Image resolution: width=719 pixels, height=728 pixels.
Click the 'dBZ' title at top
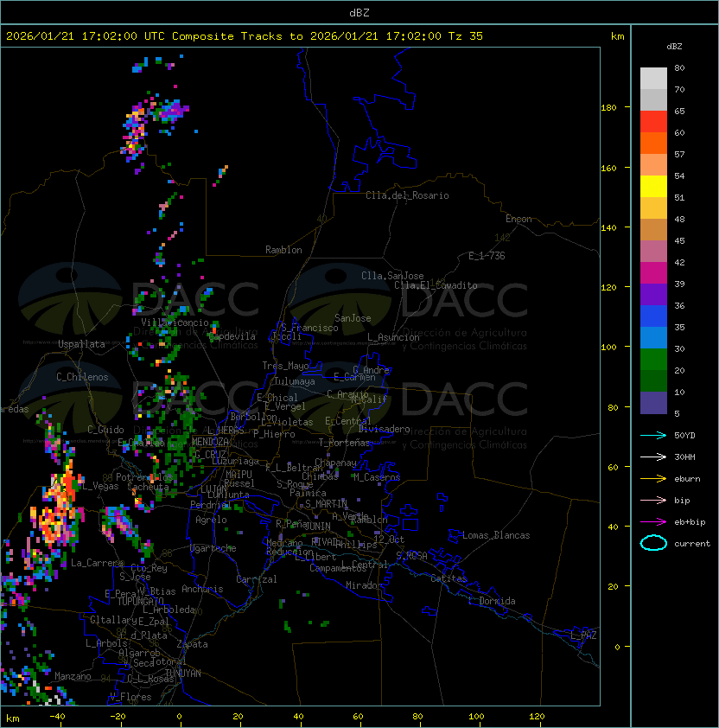pos(359,12)
